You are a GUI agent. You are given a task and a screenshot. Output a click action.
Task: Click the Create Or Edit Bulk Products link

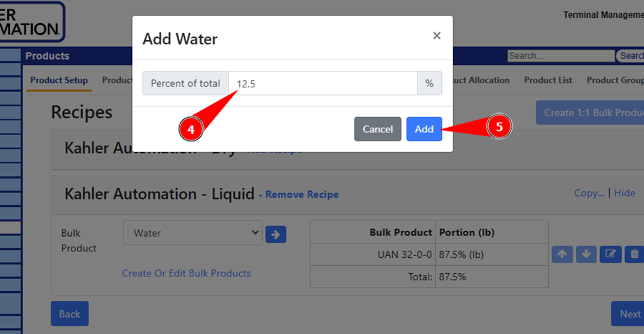pos(186,273)
